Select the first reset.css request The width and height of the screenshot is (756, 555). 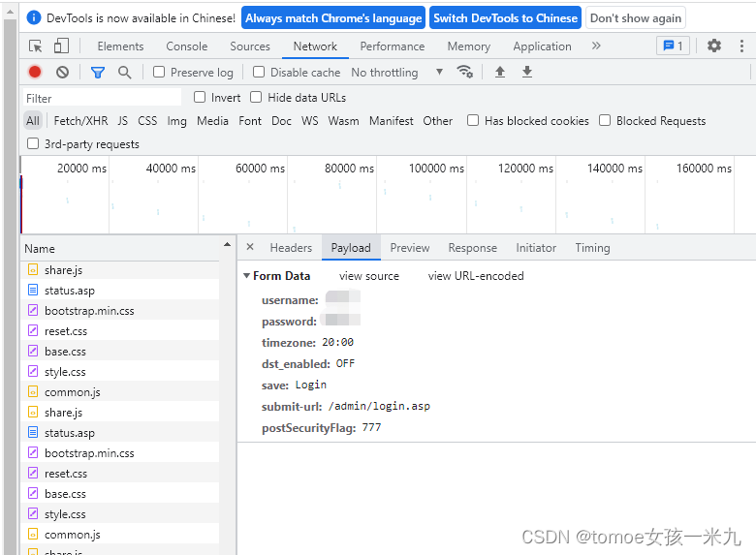[120, 331]
